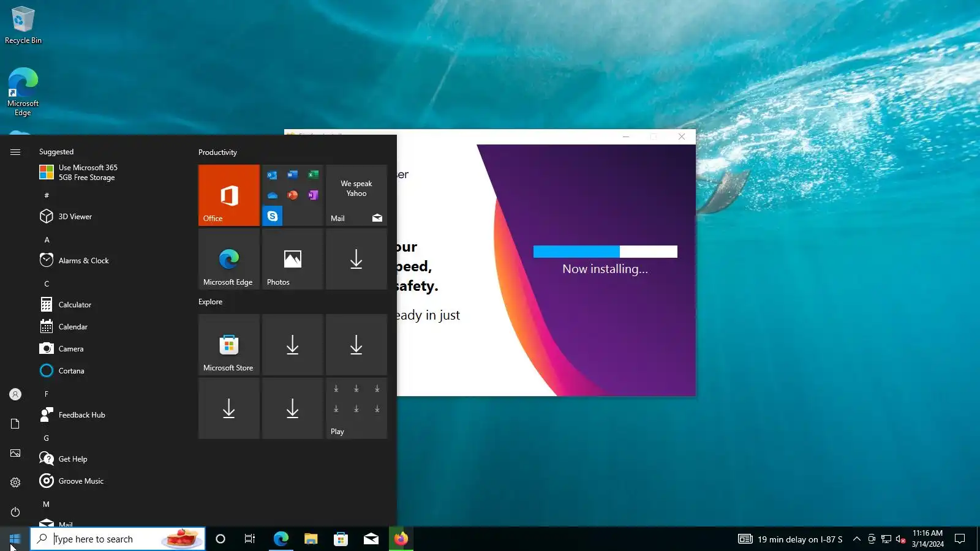
Task: Open the user account icon in Start rail
Action: pyautogui.click(x=15, y=394)
